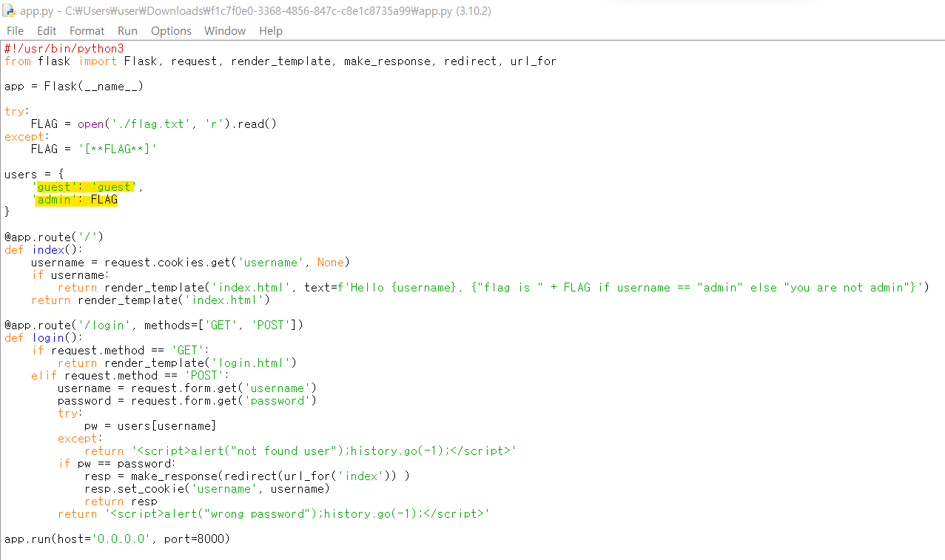The width and height of the screenshot is (945, 560).
Task: Click the closing brace of users dict
Action: pyautogui.click(x=7, y=212)
